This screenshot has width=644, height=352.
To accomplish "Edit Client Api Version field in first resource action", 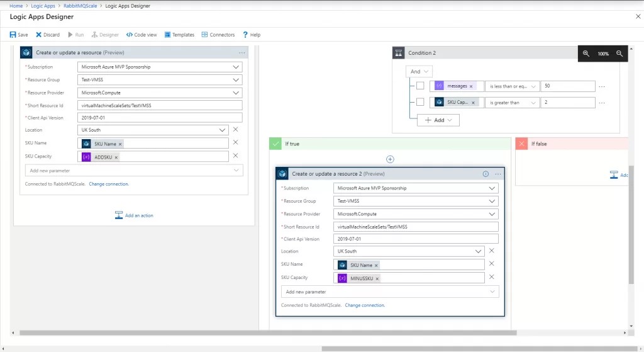I will (160, 118).
